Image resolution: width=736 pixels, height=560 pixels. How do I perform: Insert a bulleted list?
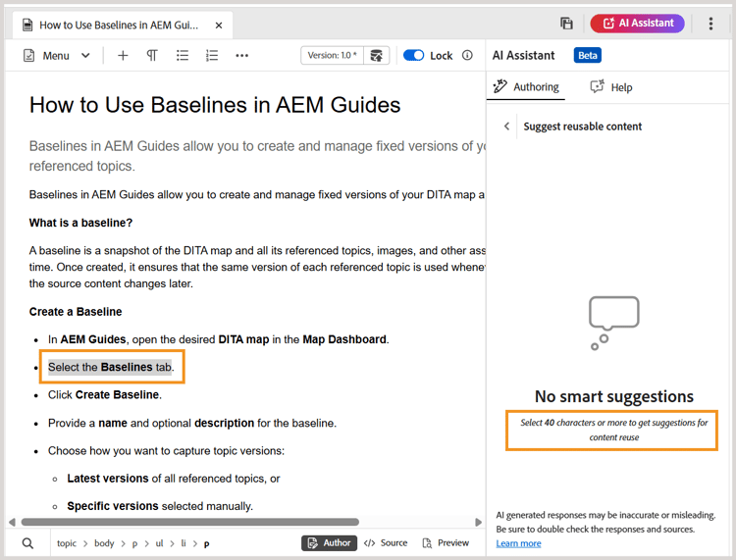click(x=183, y=55)
